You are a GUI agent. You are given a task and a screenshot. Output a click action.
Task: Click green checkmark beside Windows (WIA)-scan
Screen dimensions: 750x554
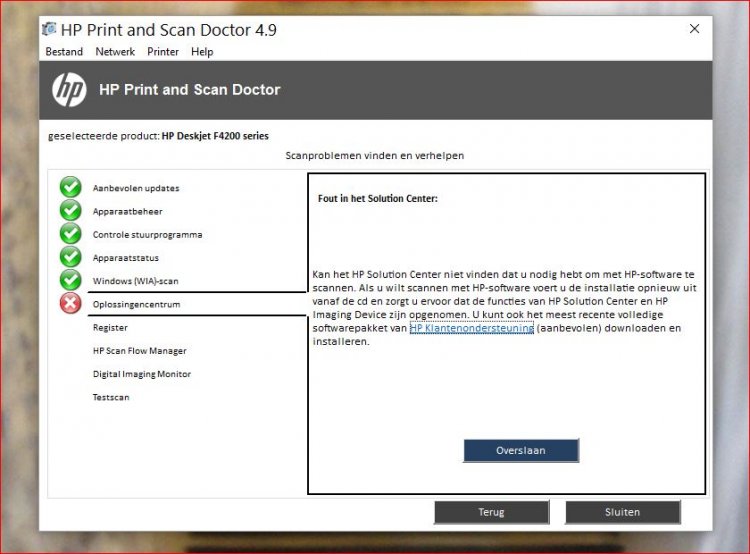click(70, 280)
